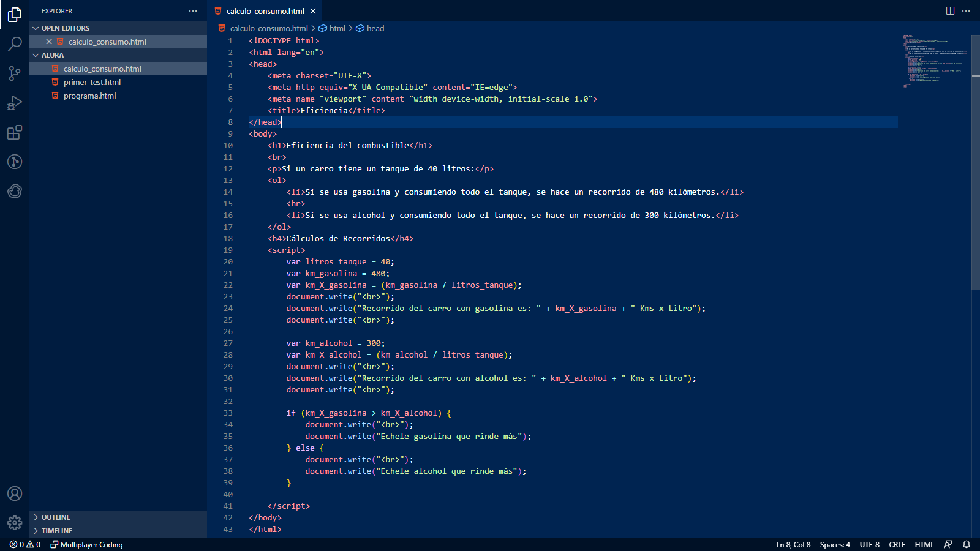Viewport: 980px width, 551px height.
Task: Click 'Echele alcohol que rinde más' line
Action: (x=416, y=471)
